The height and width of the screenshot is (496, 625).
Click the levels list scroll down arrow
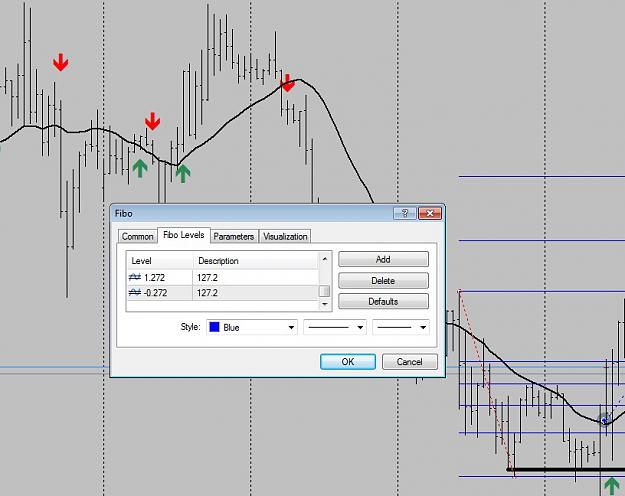tap(325, 304)
